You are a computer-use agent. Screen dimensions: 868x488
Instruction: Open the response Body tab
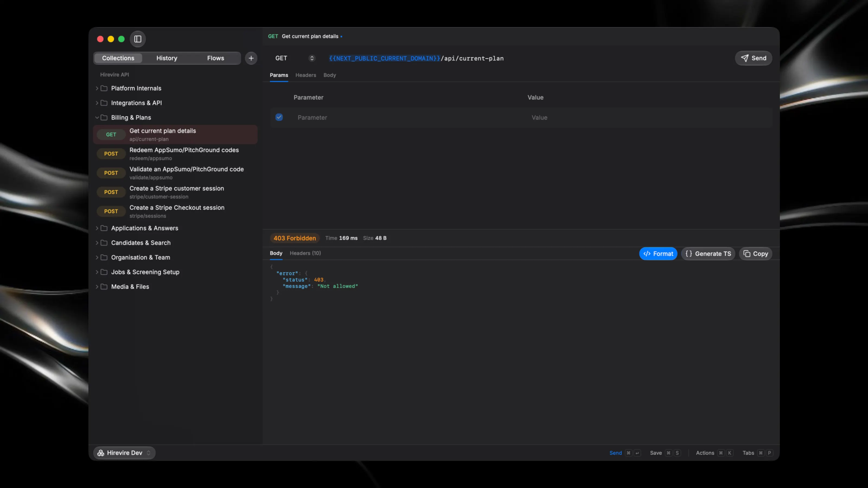276,253
